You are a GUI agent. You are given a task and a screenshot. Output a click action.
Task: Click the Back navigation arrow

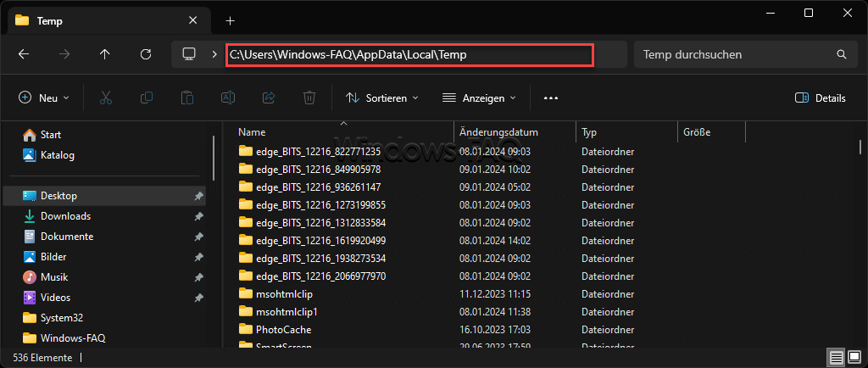tap(24, 54)
